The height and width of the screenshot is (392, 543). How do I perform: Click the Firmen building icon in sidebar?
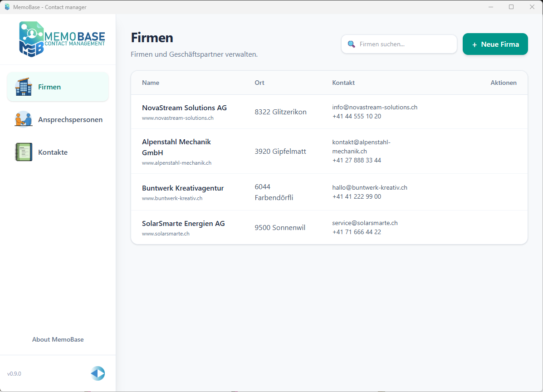(24, 87)
